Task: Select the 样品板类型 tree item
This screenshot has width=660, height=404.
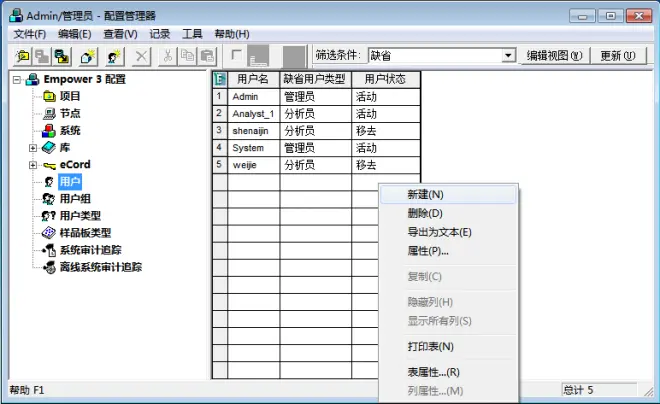Action: [x=85, y=233]
